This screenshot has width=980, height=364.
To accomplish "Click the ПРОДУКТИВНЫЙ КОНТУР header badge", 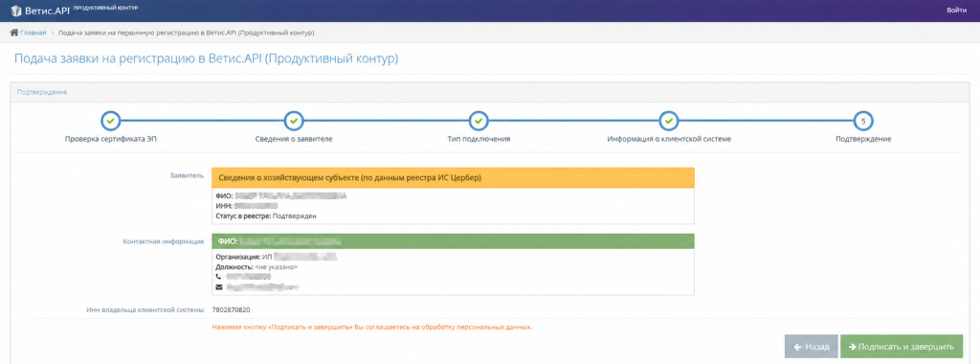I will (x=106, y=8).
